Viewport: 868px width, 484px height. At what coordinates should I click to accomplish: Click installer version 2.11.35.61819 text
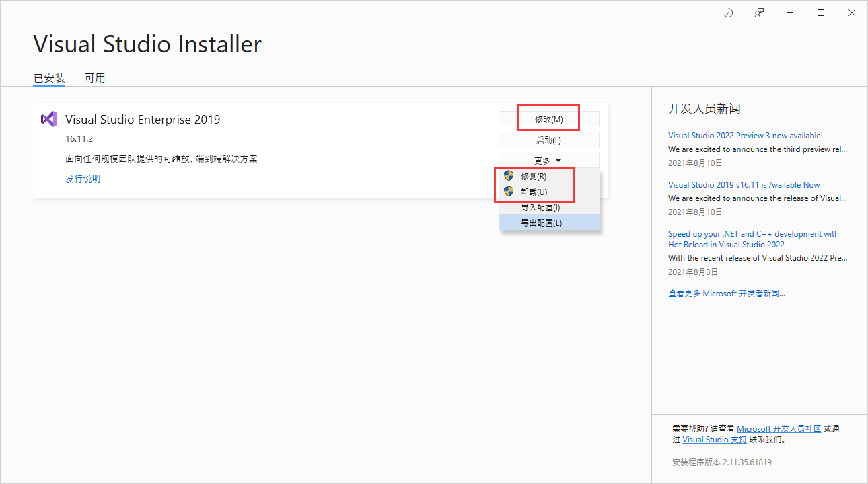pos(721,462)
